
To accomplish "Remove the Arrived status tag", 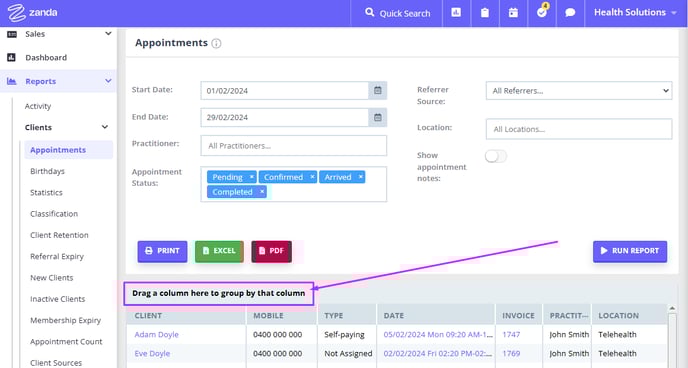I will [361, 177].
